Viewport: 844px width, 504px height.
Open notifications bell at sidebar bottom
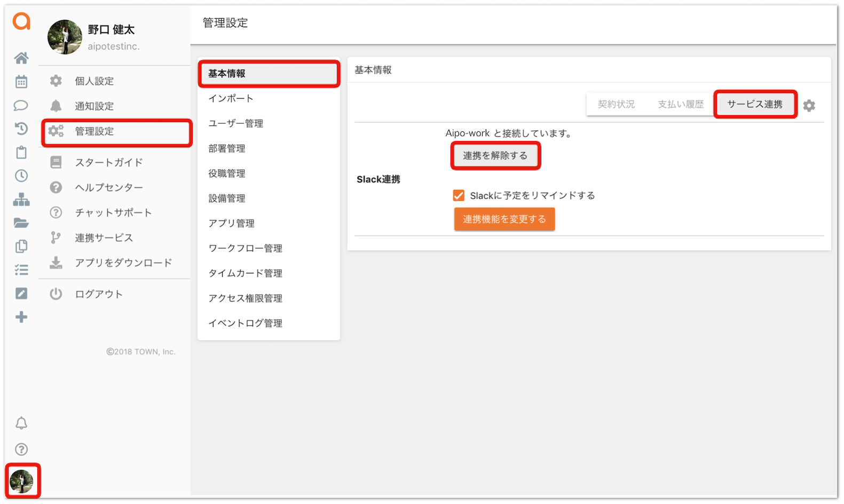21,423
